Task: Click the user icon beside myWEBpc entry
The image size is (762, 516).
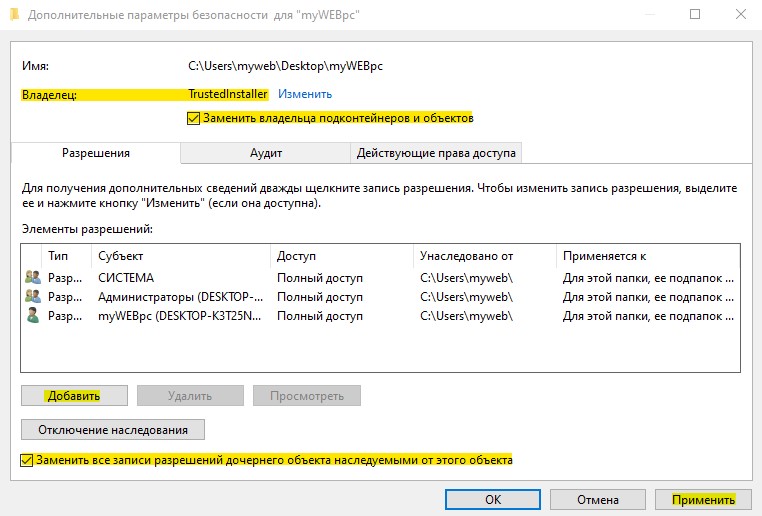Action: pyautogui.click(x=33, y=316)
